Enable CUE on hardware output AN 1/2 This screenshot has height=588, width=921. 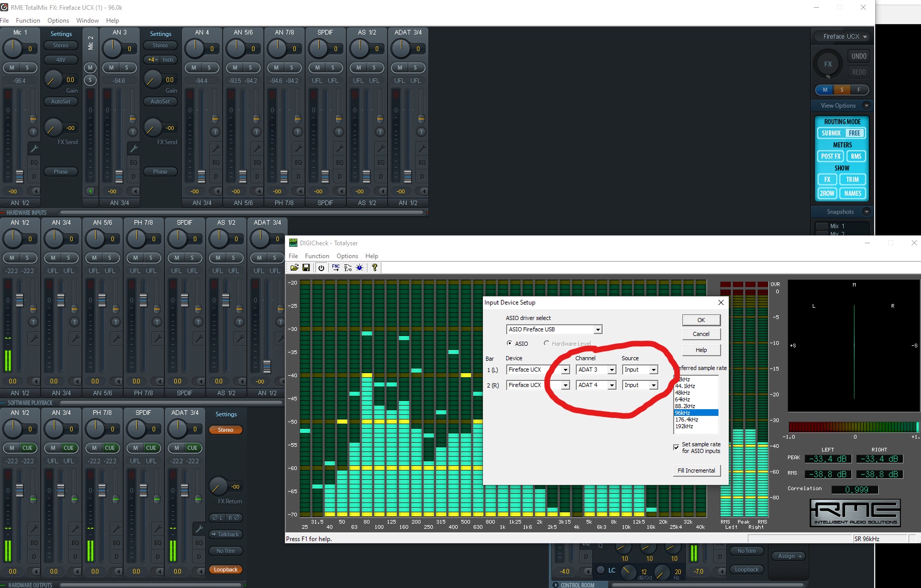pos(27,448)
